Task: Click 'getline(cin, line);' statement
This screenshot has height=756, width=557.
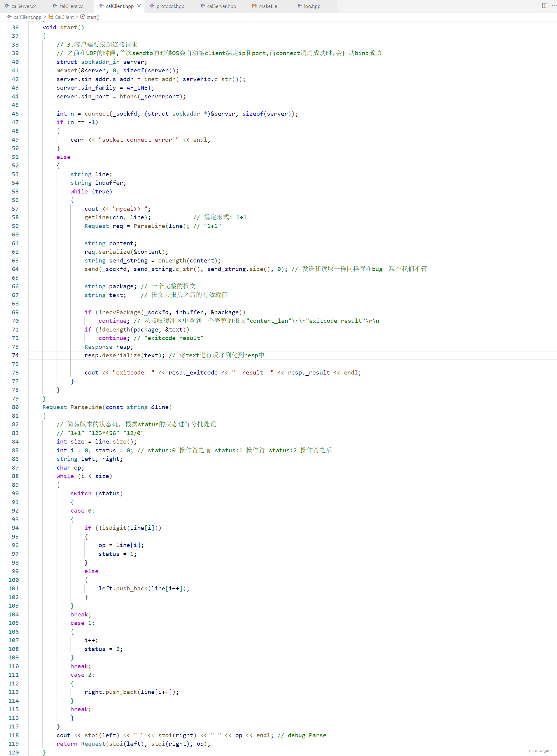Action: pyautogui.click(x=118, y=217)
